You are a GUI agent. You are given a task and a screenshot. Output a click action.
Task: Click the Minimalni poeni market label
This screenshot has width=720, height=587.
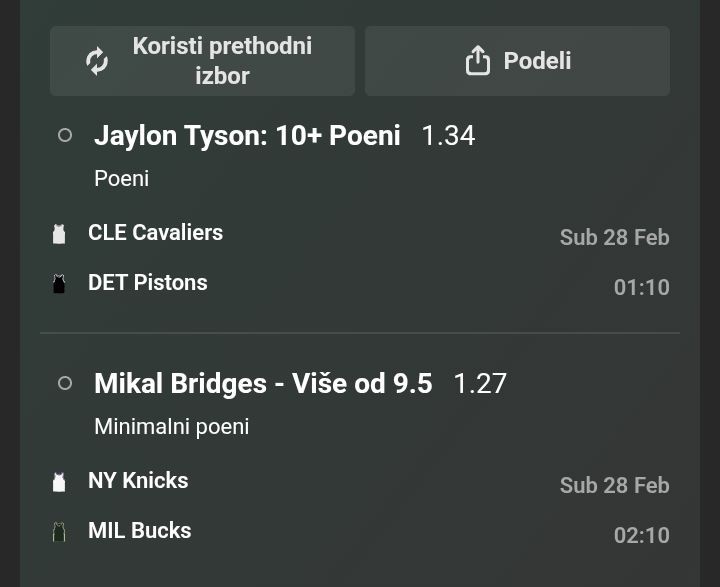[171, 426]
